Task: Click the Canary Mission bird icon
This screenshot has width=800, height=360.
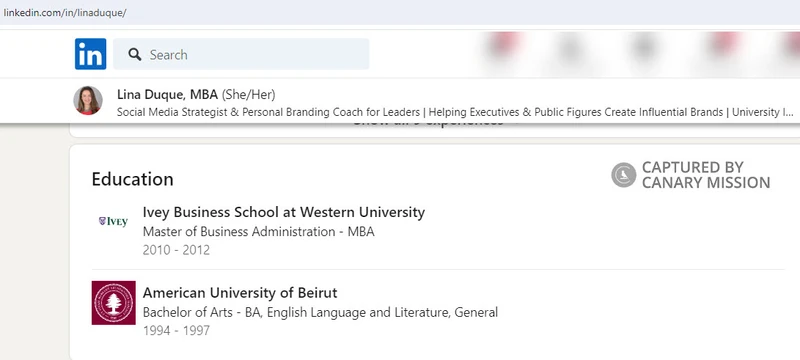Action: (x=623, y=175)
